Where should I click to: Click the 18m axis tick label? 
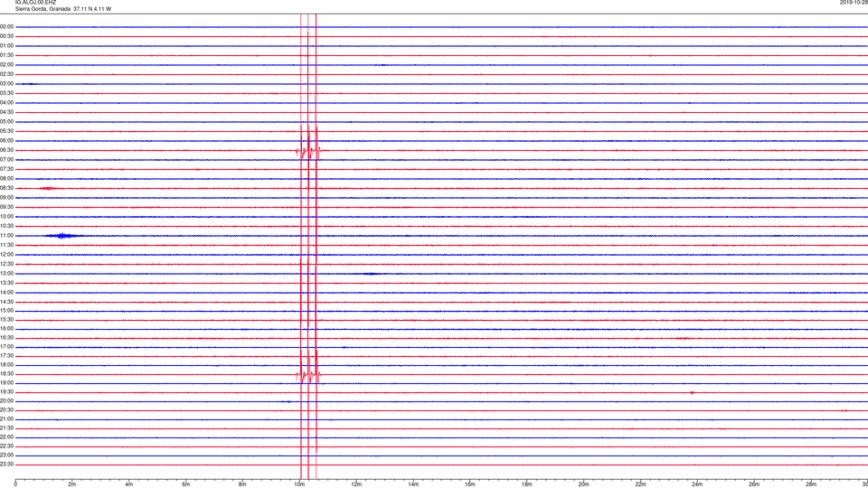coord(526,484)
